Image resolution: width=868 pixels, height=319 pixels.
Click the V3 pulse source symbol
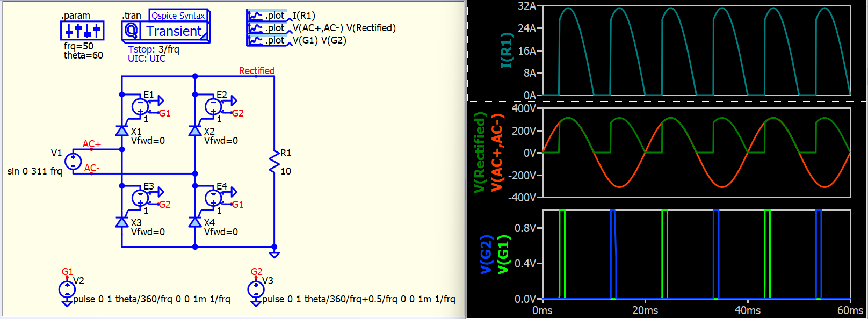(256, 290)
